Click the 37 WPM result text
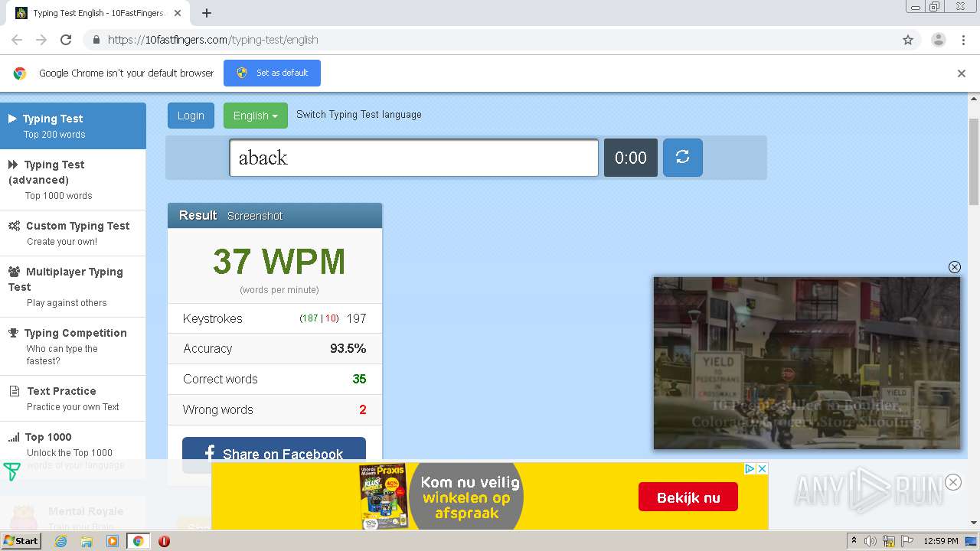Viewport: 980px width, 551px height. click(279, 261)
